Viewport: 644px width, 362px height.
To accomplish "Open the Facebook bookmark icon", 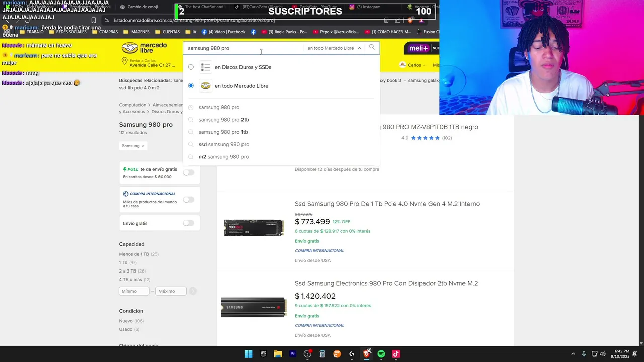I will point(253,32).
